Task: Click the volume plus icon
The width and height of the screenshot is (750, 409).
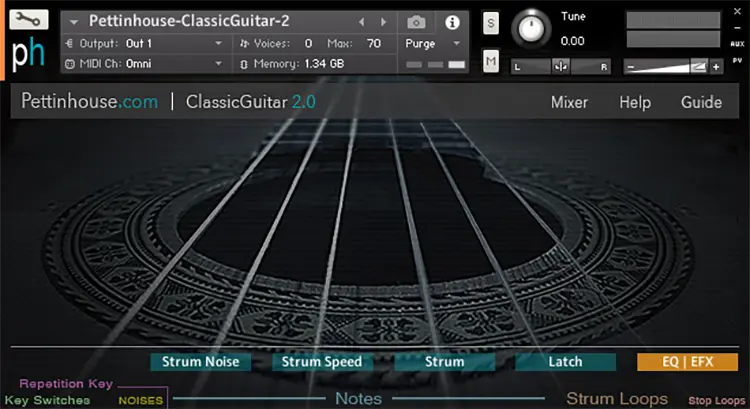Action: click(716, 67)
